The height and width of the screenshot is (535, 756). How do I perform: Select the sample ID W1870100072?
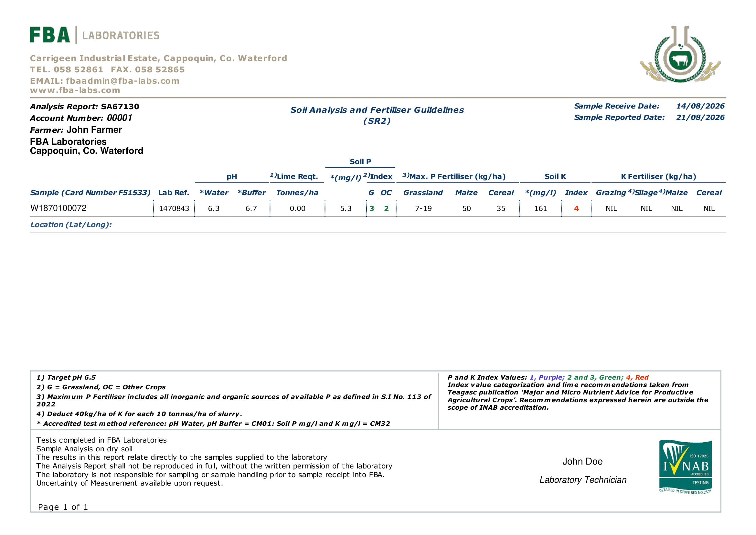[x=58, y=208]
